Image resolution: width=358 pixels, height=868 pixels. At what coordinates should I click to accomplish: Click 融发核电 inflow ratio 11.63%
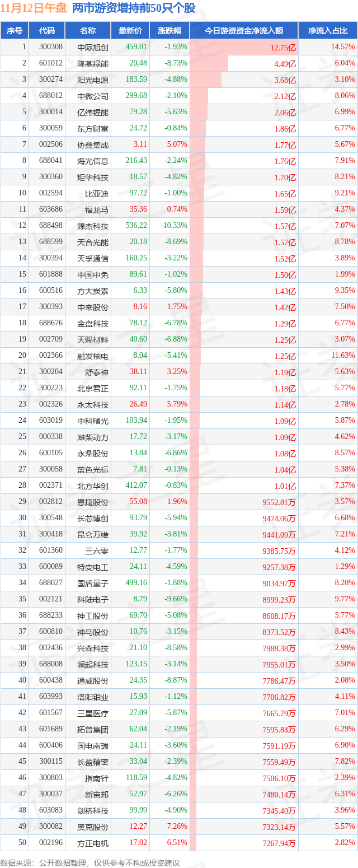[x=343, y=356]
